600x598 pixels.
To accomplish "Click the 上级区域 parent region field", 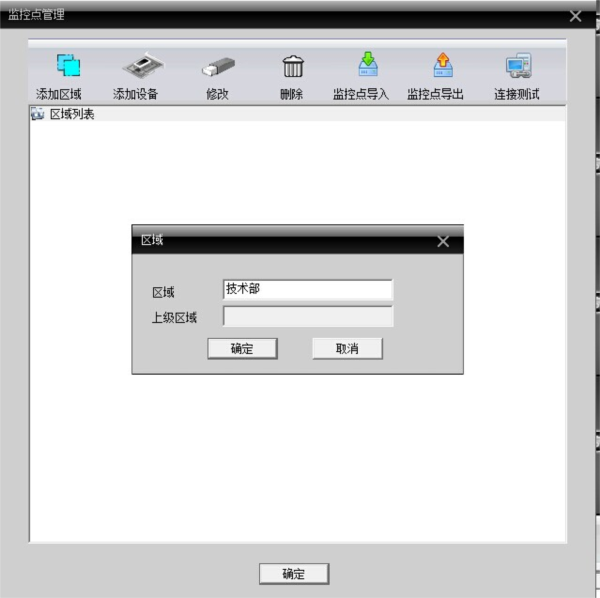I will 308,318.
